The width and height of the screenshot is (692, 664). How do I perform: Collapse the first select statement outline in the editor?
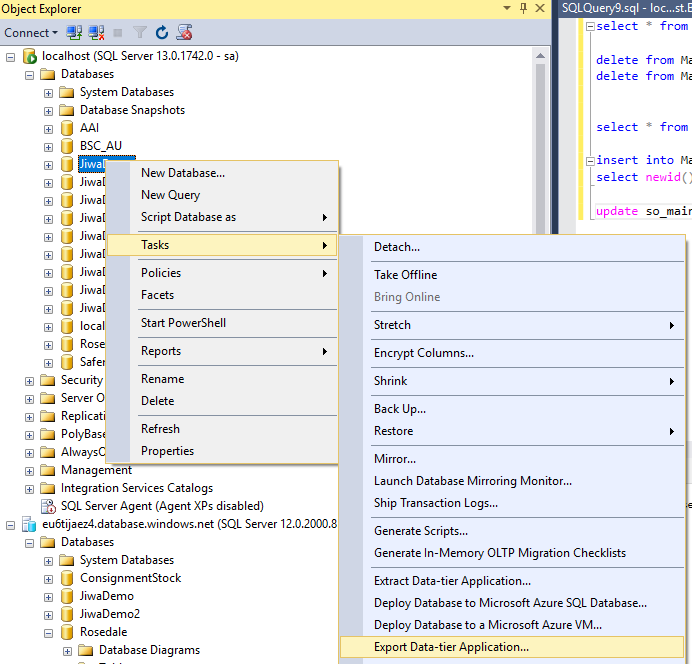(x=590, y=26)
